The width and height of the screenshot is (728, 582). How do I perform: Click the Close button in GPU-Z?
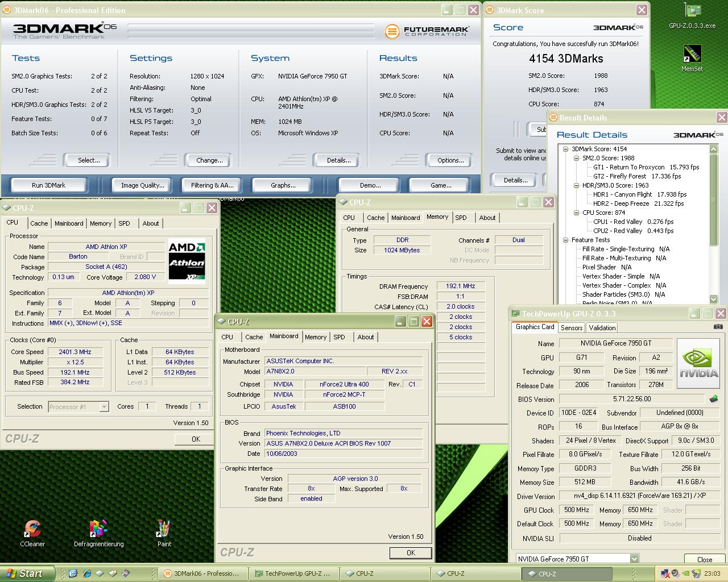coord(704,559)
